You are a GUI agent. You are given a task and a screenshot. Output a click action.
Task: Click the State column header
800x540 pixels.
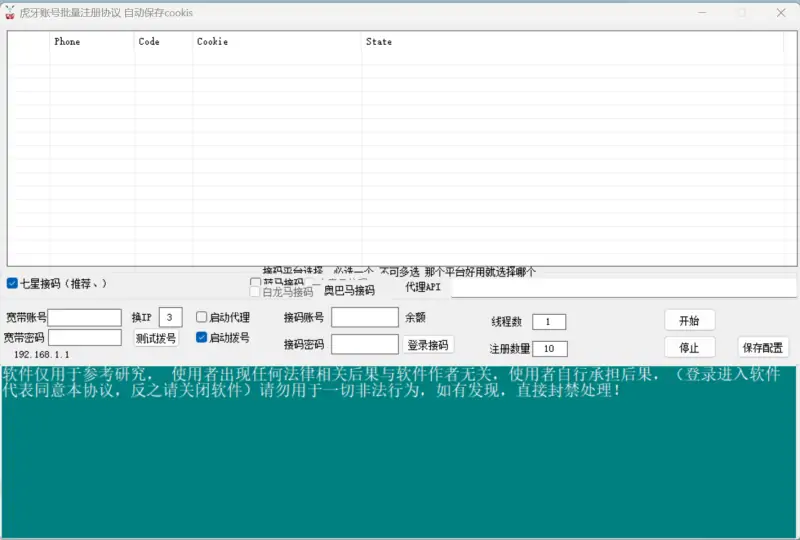tap(572, 42)
